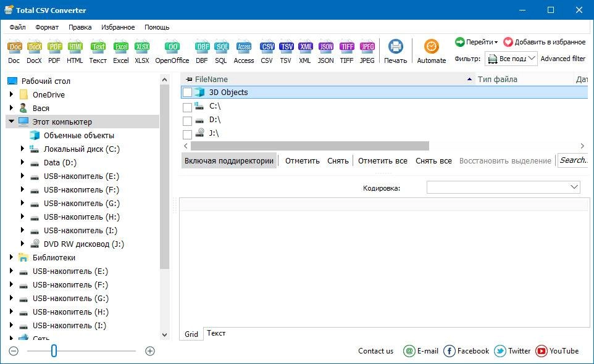Check the J:\ drive checkbox
Screen dimensions: 594x364
187,134
